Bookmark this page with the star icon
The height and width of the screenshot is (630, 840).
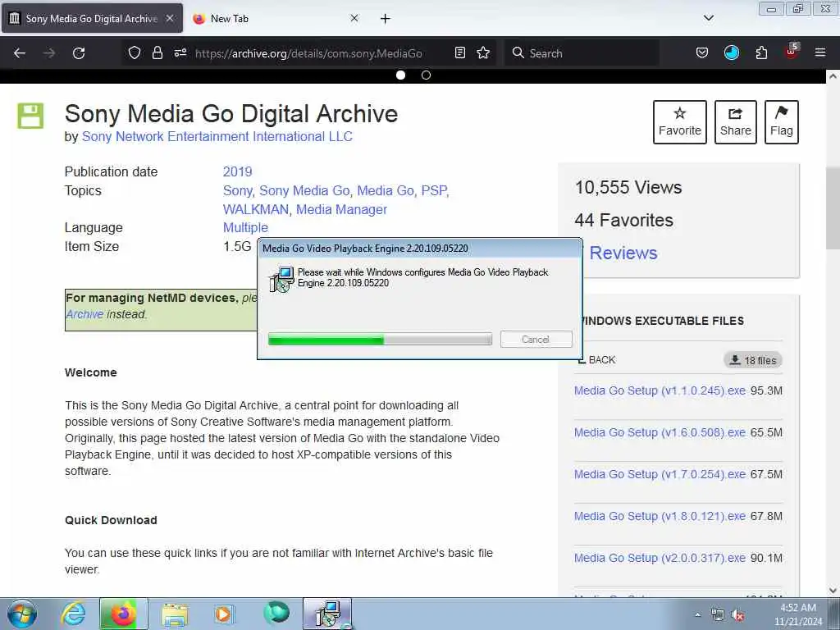pyautogui.click(x=483, y=52)
